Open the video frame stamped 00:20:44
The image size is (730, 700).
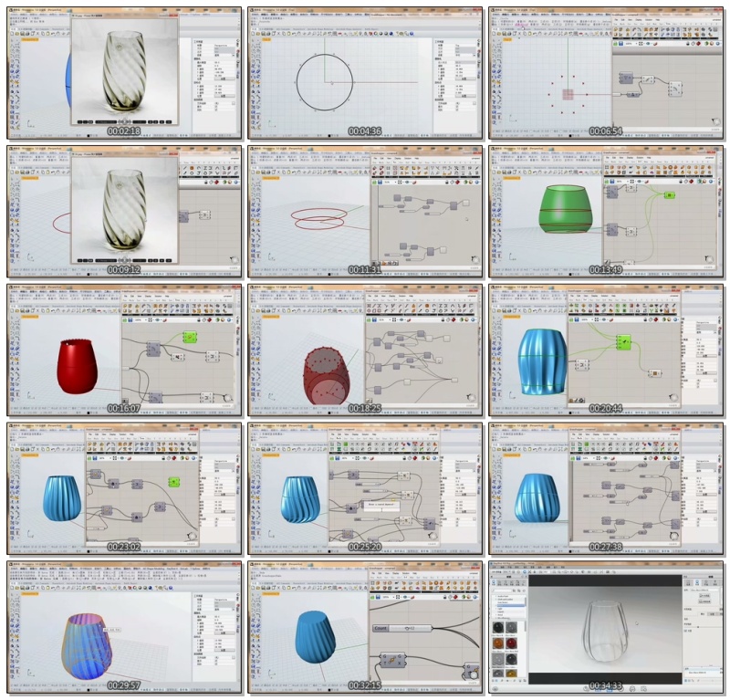(606, 350)
